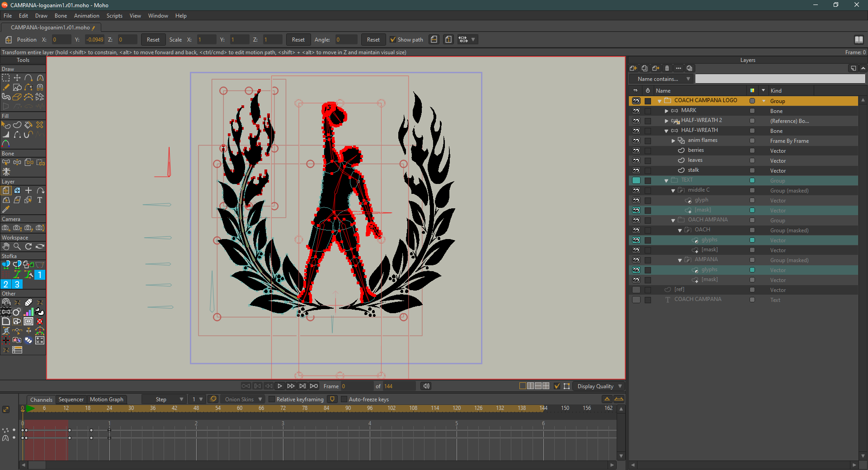Select the Transform Layer tool
This screenshot has height=470, width=868.
point(6,190)
